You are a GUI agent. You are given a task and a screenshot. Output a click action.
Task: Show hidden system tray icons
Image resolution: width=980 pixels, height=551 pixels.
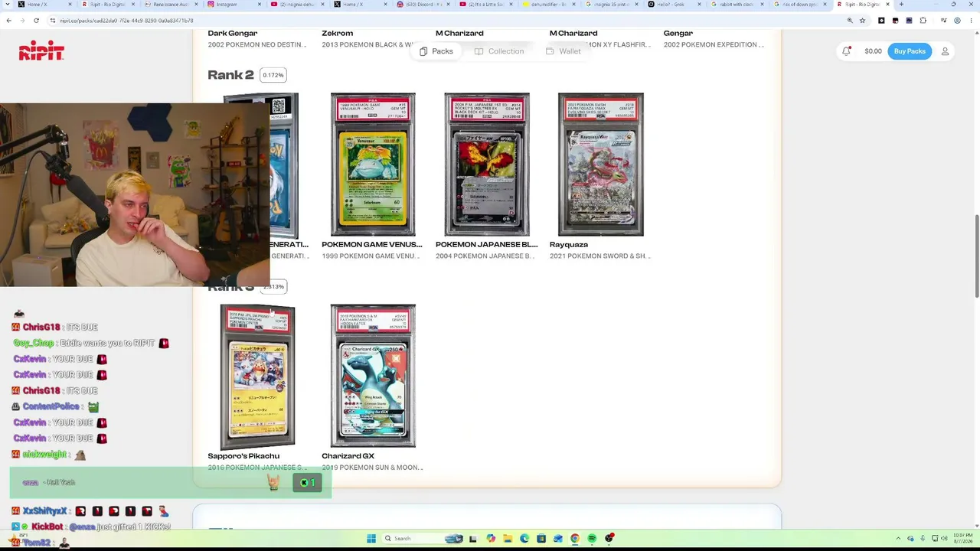(x=900, y=539)
